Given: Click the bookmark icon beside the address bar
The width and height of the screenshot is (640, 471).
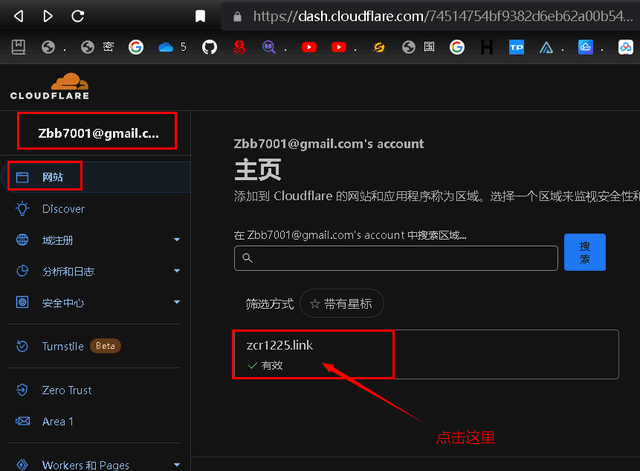Looking at the screenshot, I should tap(201, 16).
